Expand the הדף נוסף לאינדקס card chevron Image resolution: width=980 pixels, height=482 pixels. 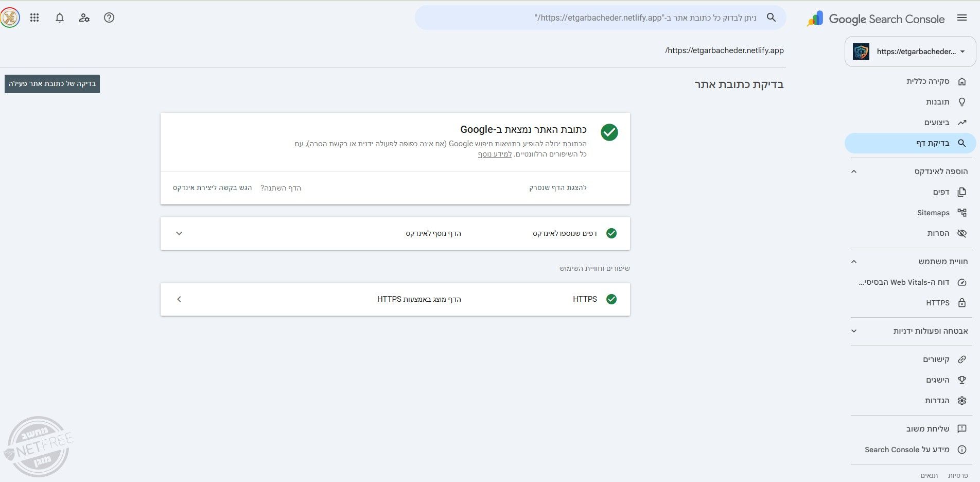(179, 233)
